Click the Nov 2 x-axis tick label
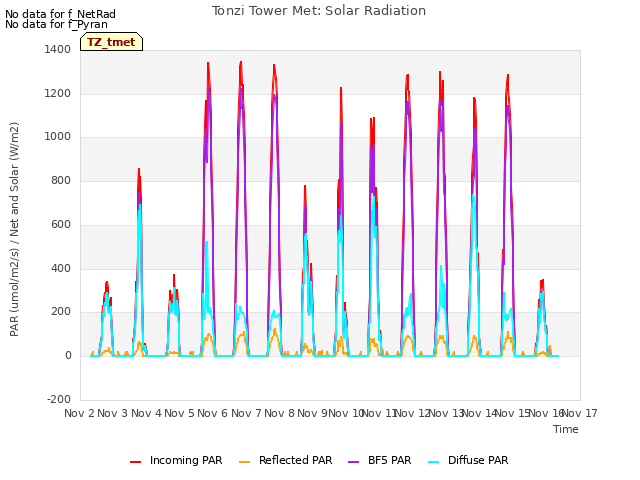This screenshot has width=640, height=480. click(79, 413)
